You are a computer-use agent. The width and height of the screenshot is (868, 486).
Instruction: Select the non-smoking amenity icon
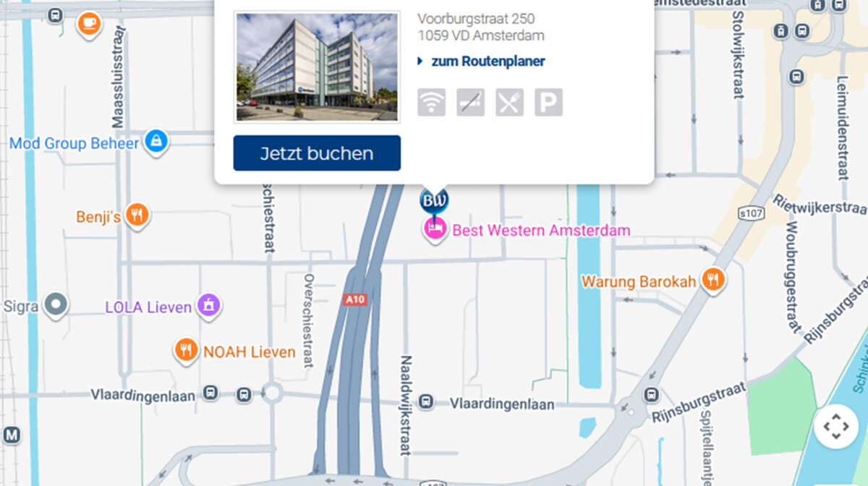(471, 103)
